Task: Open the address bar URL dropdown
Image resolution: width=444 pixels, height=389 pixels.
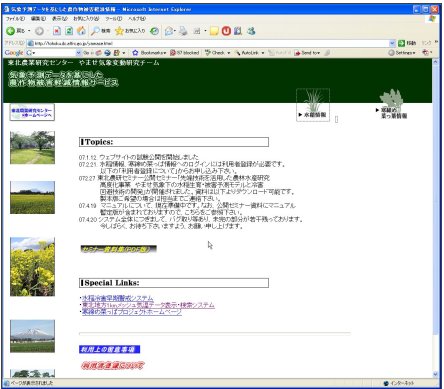Action: tap(392, 43)
